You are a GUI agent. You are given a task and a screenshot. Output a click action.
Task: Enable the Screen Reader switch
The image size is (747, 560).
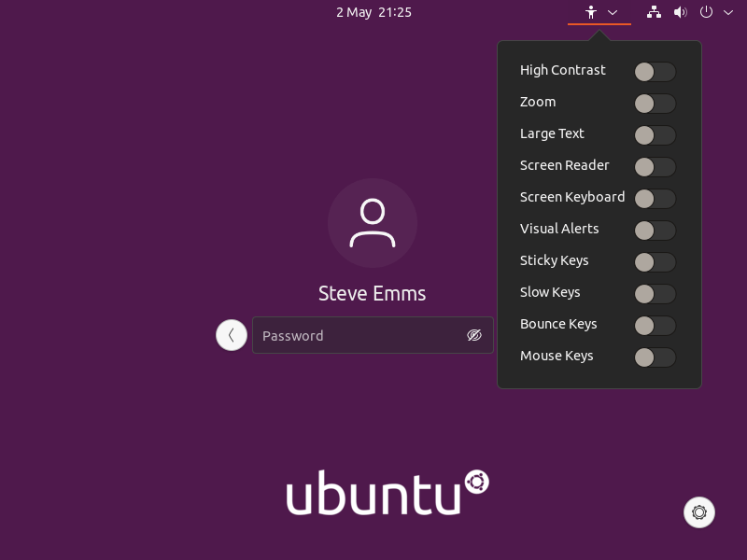tap(655, 167)
